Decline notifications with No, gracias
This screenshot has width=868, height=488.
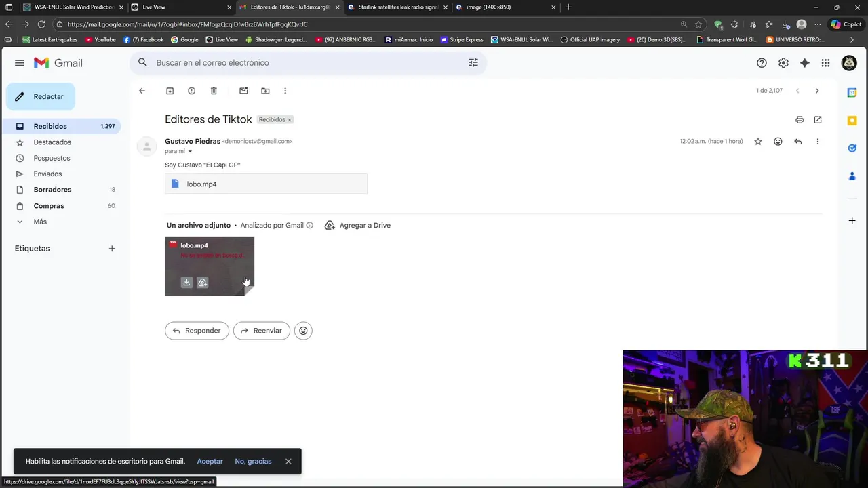coord(253,462)
